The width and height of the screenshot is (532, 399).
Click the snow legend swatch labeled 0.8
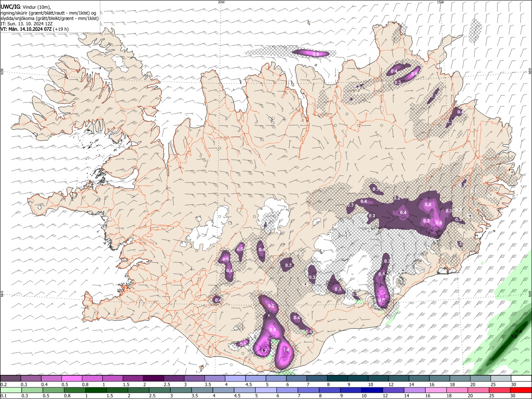92,379
